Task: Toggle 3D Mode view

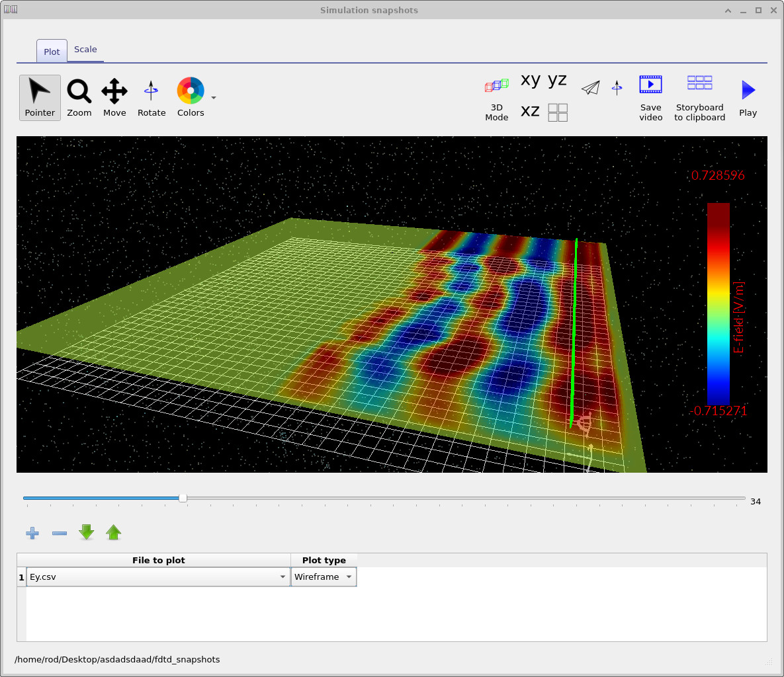Action: pos(496,100)
